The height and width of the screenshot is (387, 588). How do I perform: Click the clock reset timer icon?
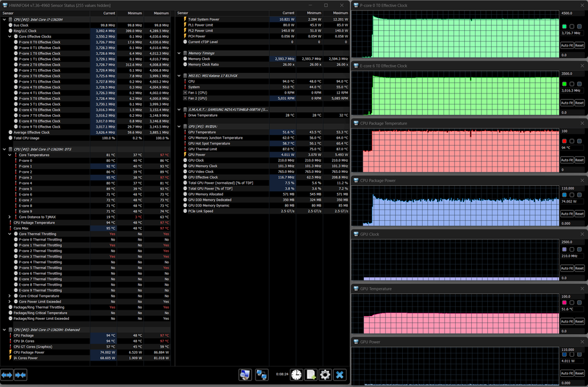(296, 375)
